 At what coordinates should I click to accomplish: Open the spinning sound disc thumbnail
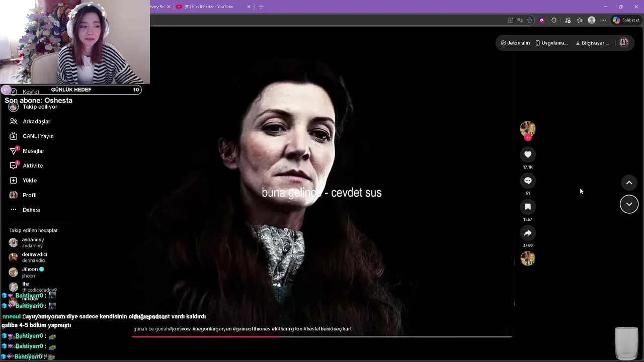click(x=528, y=258)
